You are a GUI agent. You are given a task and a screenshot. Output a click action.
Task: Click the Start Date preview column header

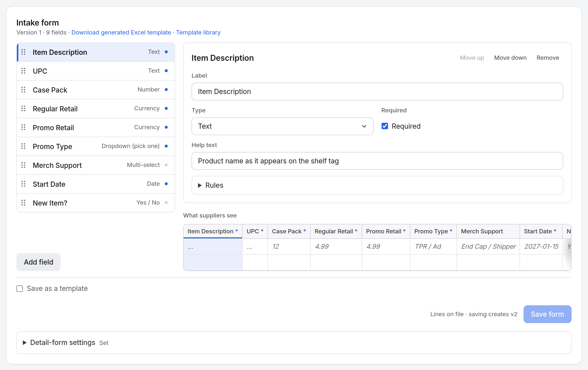click(541, 231)
